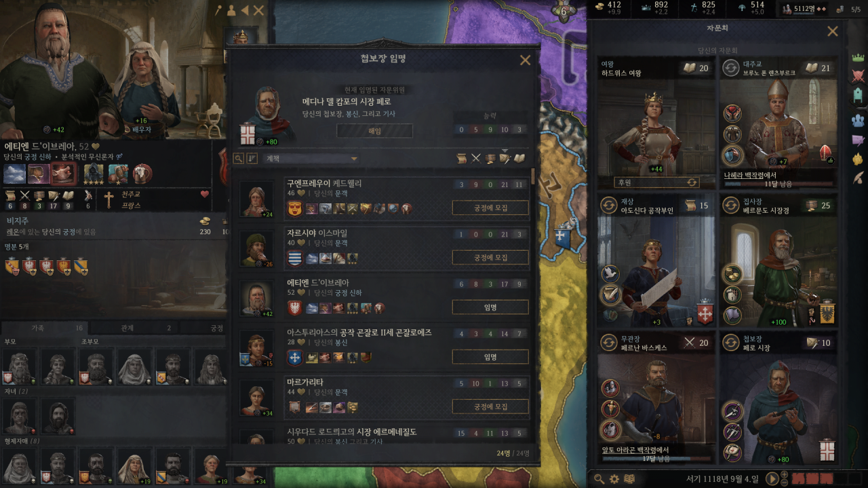The image size is (868, 488).
Task: Sort candidates by martial crossed-swords icon
Action: pos(476,159)
